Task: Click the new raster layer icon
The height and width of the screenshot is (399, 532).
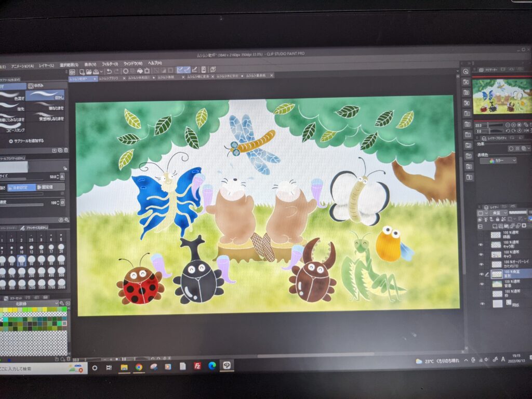Action: pyautogui.click(x=496, y=226)
